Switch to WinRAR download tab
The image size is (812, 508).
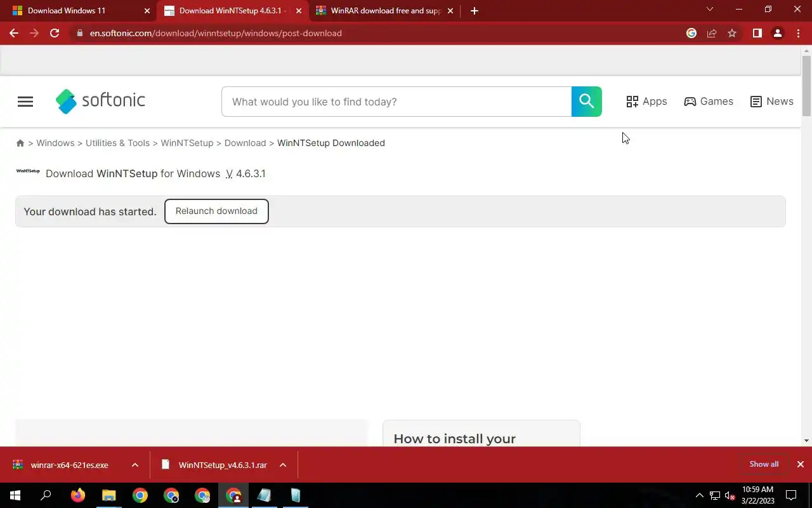pos(386,11)
